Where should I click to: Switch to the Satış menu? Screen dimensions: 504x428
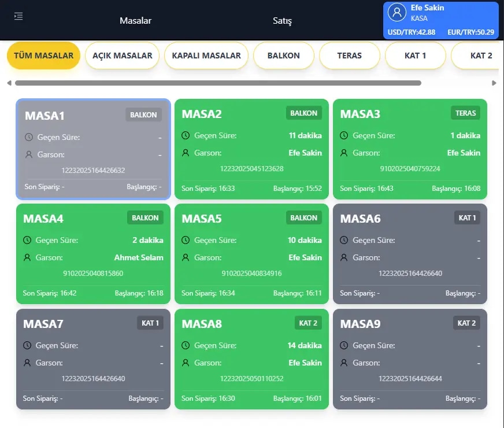pyautogui.click(x=282, y=21)
